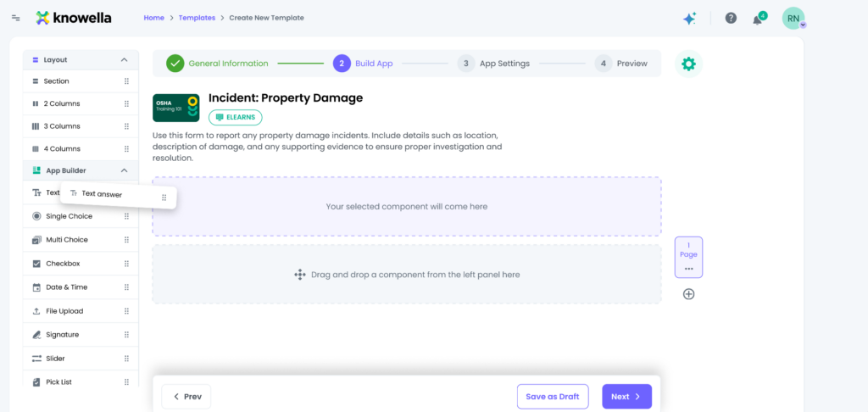This screenshot has width=868, height=412.
Task: Click the Save as Draft button
Action: [553, 397]
